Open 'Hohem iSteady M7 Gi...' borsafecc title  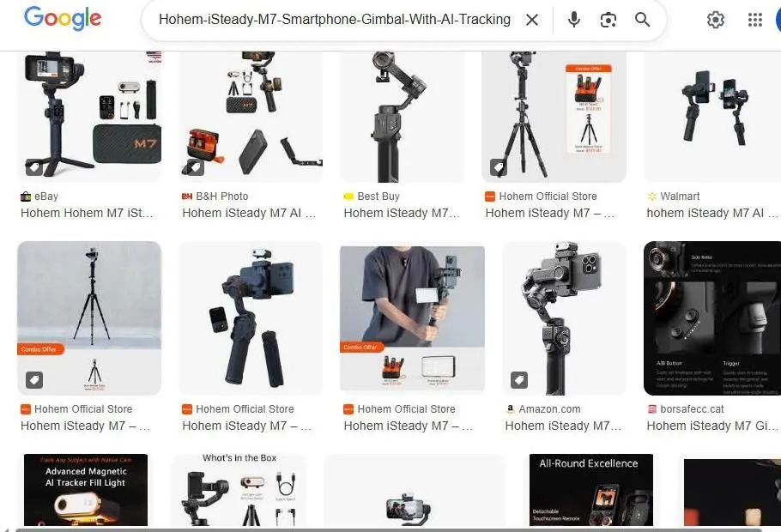coord(712,426)
